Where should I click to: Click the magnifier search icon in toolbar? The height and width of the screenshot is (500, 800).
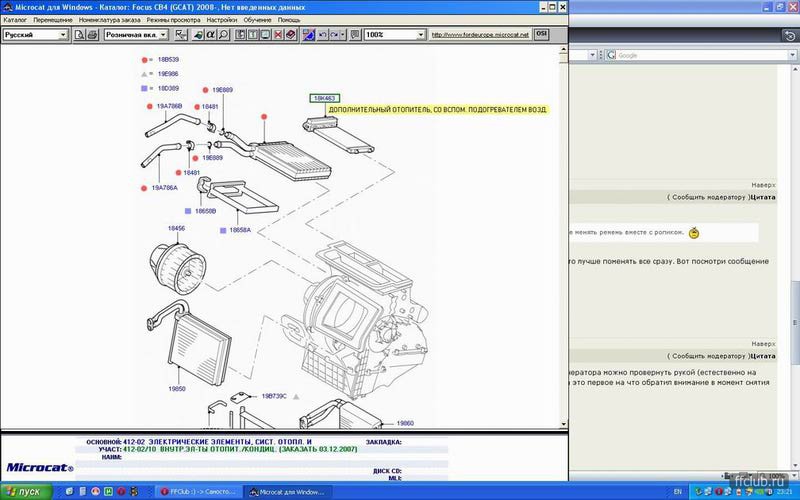223,35
